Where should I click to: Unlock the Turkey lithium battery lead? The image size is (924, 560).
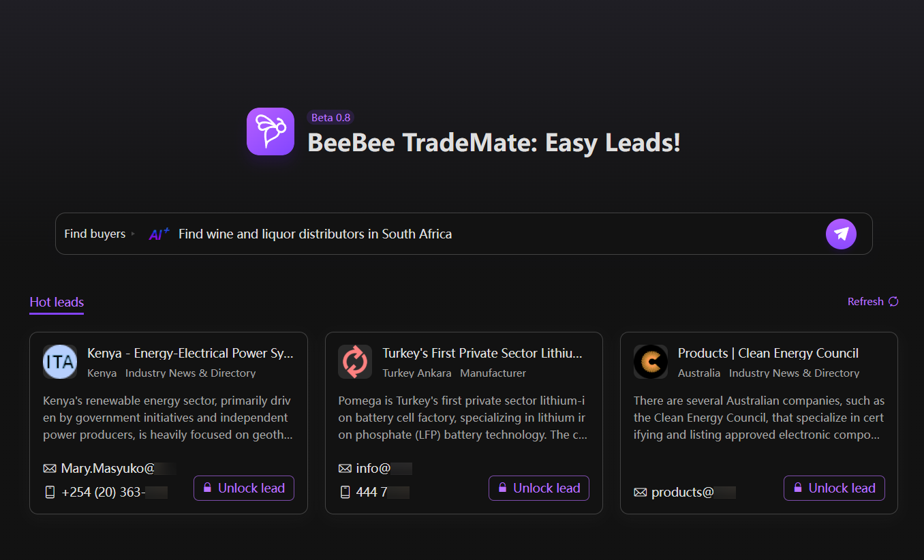click(x=539, y=488)
